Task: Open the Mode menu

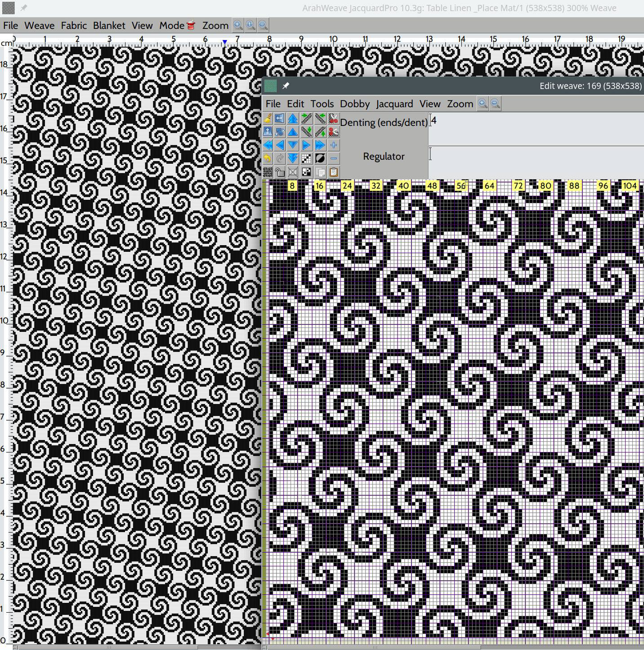Action: (177, 25)
